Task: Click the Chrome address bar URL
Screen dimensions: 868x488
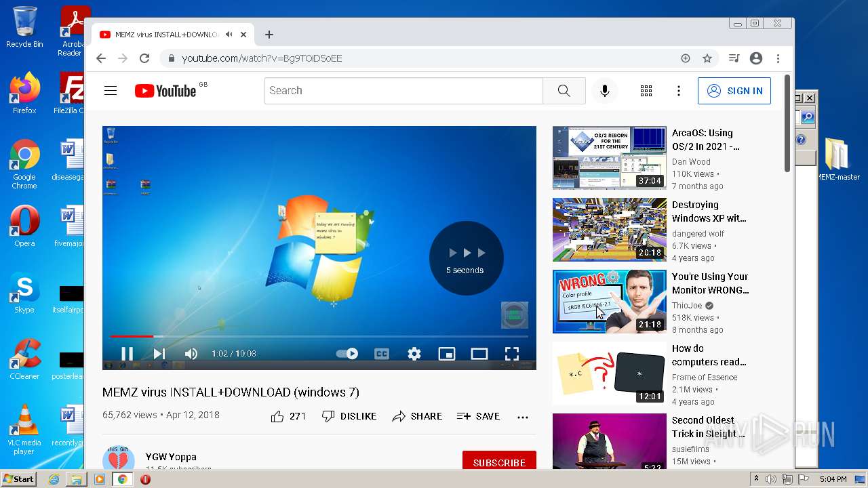Action: (x=262, y=58)
